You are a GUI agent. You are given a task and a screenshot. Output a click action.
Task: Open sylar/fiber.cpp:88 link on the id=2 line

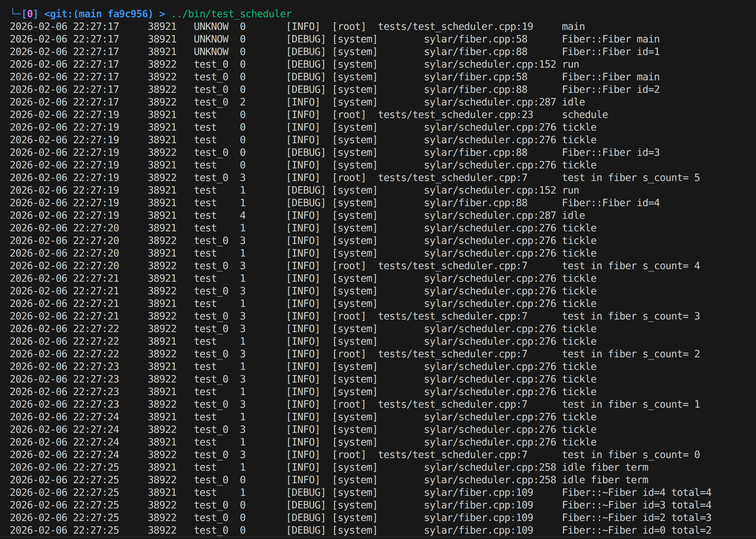[475, 90]
